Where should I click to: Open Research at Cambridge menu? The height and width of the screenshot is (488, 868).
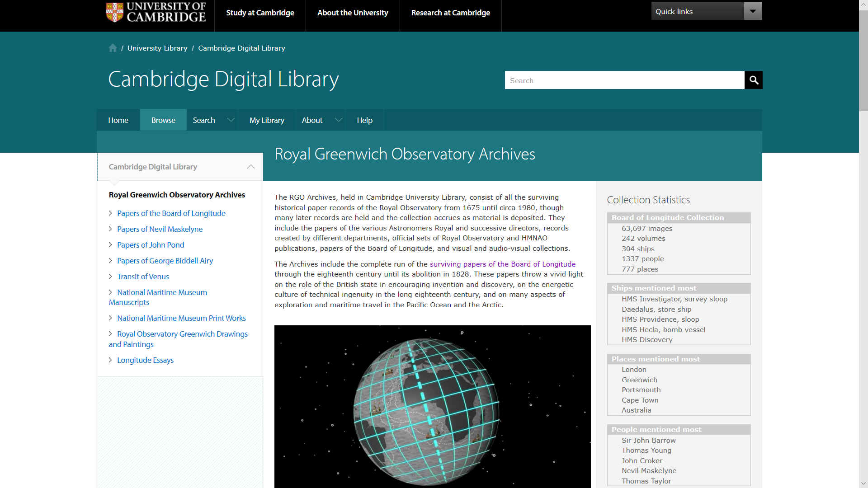(x=450, y=13)
